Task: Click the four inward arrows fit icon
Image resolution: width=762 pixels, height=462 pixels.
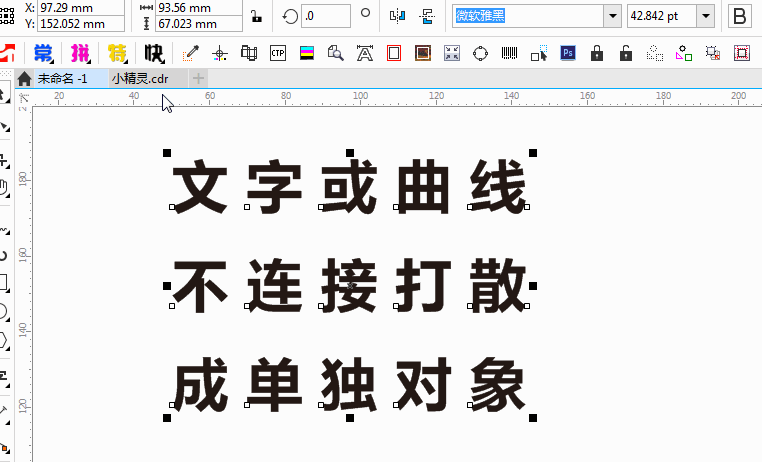Action: pyautogui.click(x=452, y=53)
